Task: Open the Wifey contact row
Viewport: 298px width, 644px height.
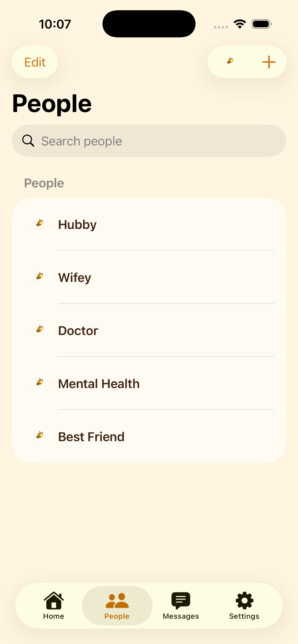Action: pyautogui.click(x=149, y=277)
